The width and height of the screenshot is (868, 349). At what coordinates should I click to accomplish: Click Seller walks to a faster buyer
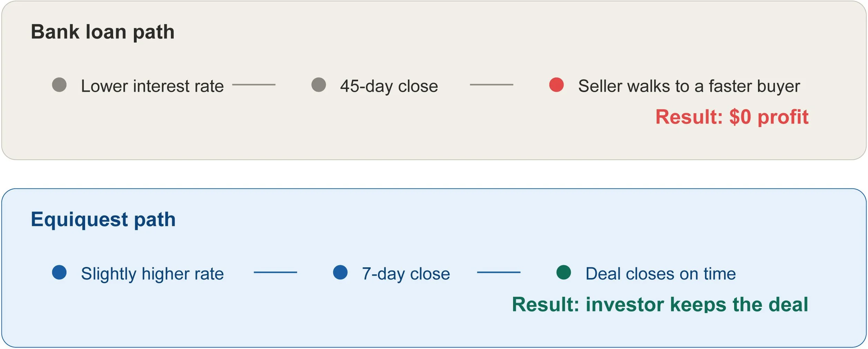coord(689,87)
